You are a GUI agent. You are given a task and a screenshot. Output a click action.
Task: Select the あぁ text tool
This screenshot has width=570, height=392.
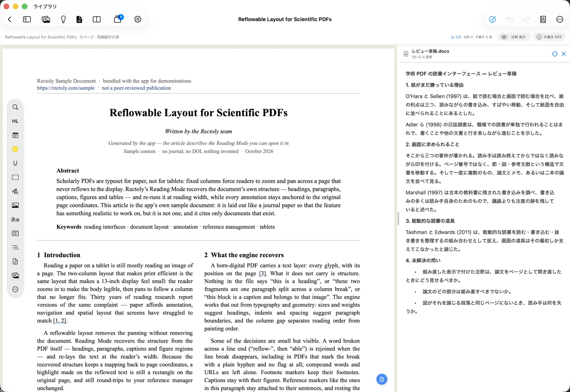coord(15,220)
